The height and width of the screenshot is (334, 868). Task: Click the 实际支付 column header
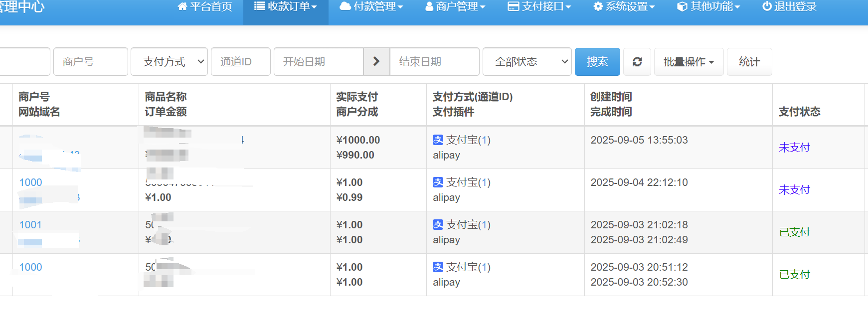tap(356, 97)
